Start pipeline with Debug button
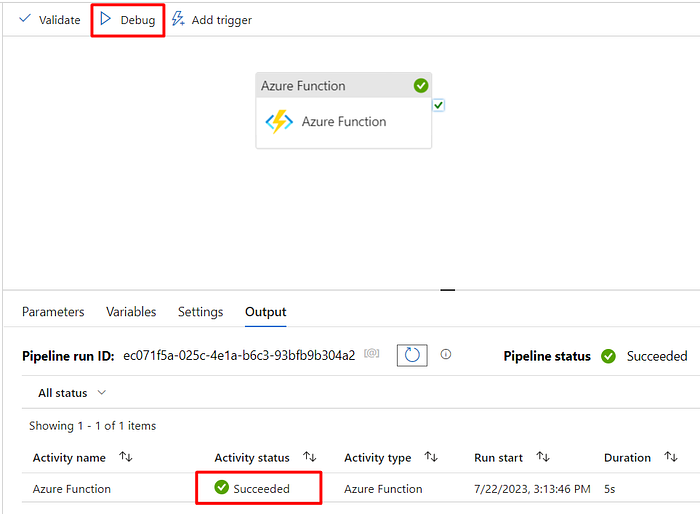Image resolution: width=700 pixels, height=514 pixels. [x=128, y=20]
